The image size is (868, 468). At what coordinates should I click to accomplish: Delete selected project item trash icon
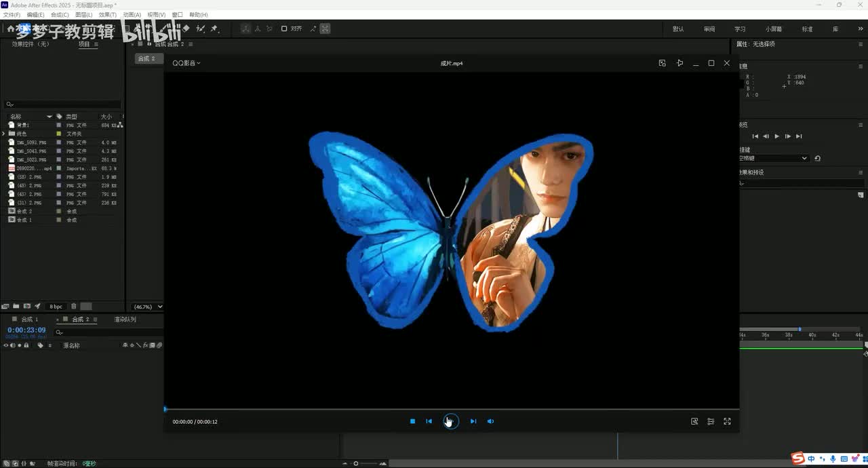[x=74, y=307]
